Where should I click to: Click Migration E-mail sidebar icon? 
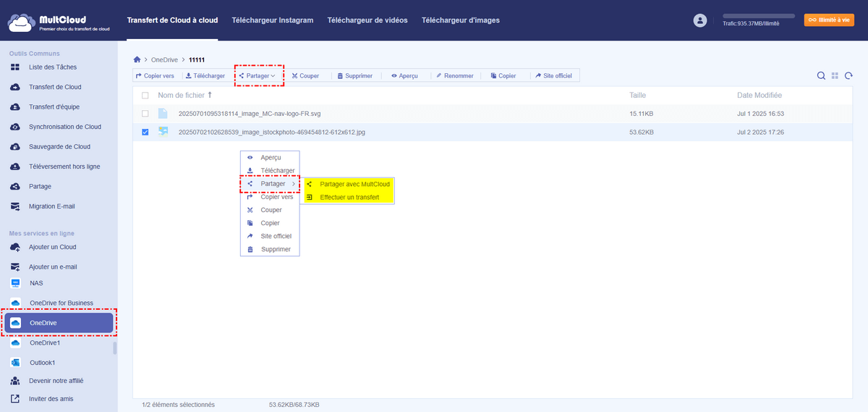pos(15,206)
